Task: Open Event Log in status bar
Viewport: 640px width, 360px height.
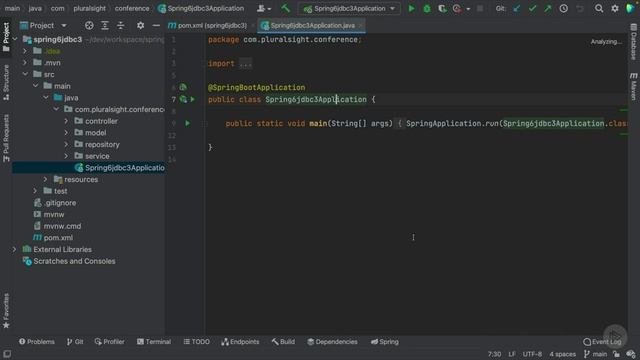Action: (x=602, y=342)
